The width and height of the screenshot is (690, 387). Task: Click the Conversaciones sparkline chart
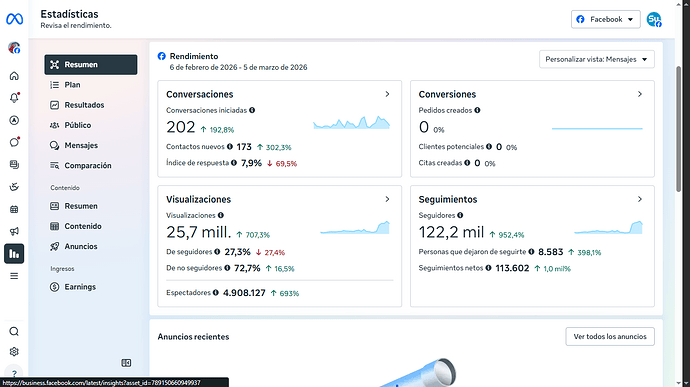coord(352,122)
